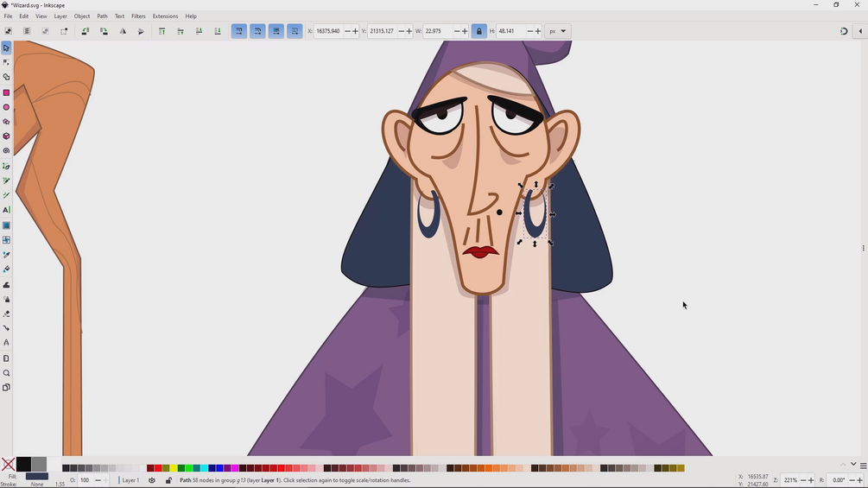Toggle width/height ratio lock

point(479,31)
